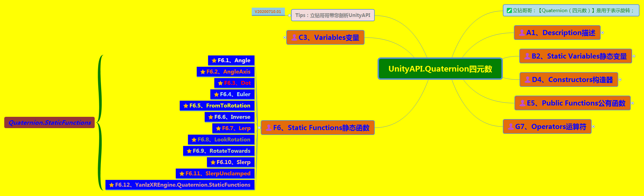
Task: Expand the D4 Constructors branch
Action: pos(620,79)
